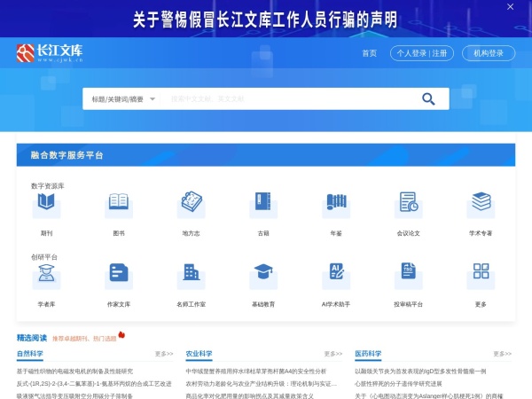This screenshot has width=532, height=399.
Task: Select the 地方志 local chronicles icon
Action: pos(191,204)
